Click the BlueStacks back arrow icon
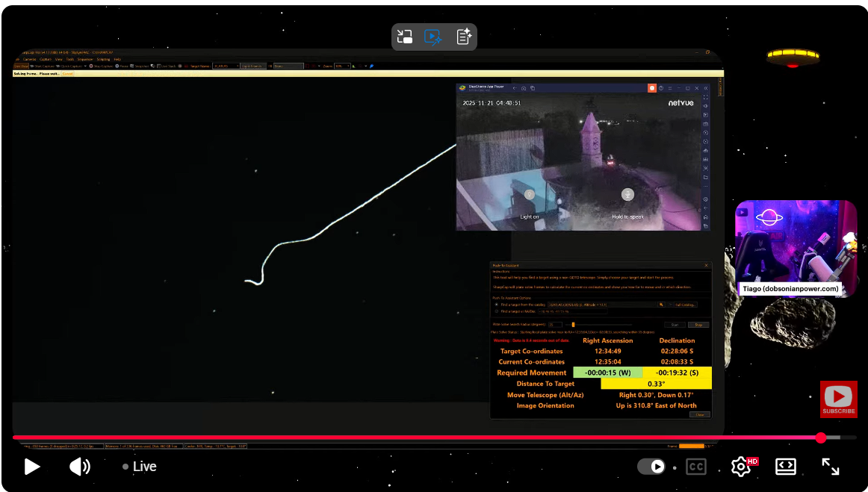This screenshot has height=492, width=868. (x=515, y=88)
